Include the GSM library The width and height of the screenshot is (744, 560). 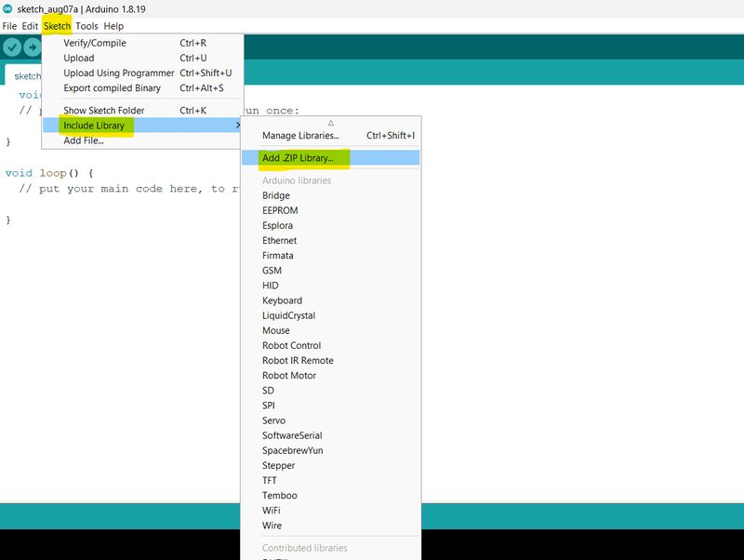point(331,271)
